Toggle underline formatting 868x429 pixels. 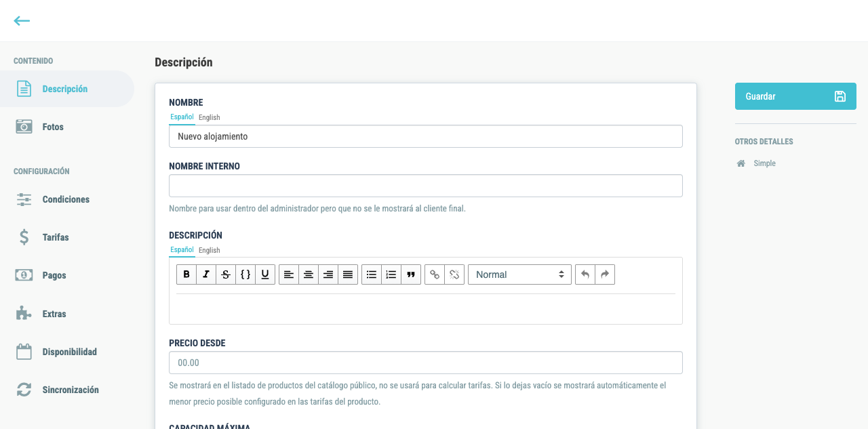pos(265,274)
